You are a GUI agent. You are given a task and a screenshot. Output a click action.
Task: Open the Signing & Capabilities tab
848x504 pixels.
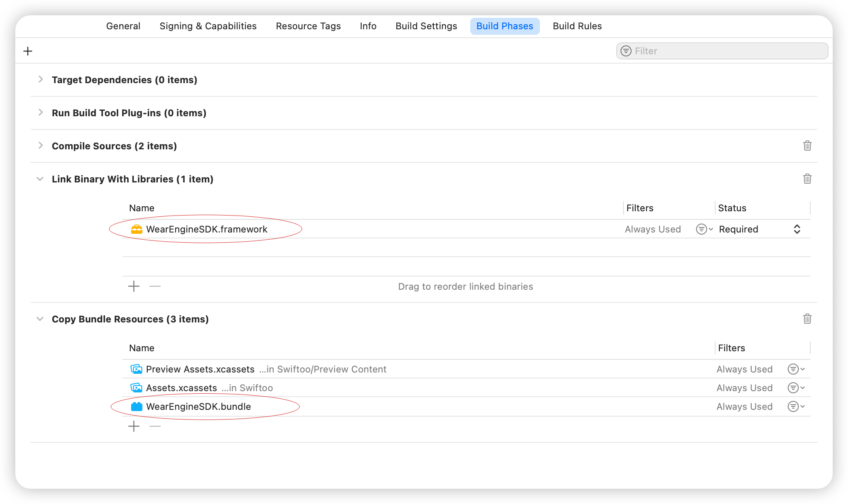(208, 26)
